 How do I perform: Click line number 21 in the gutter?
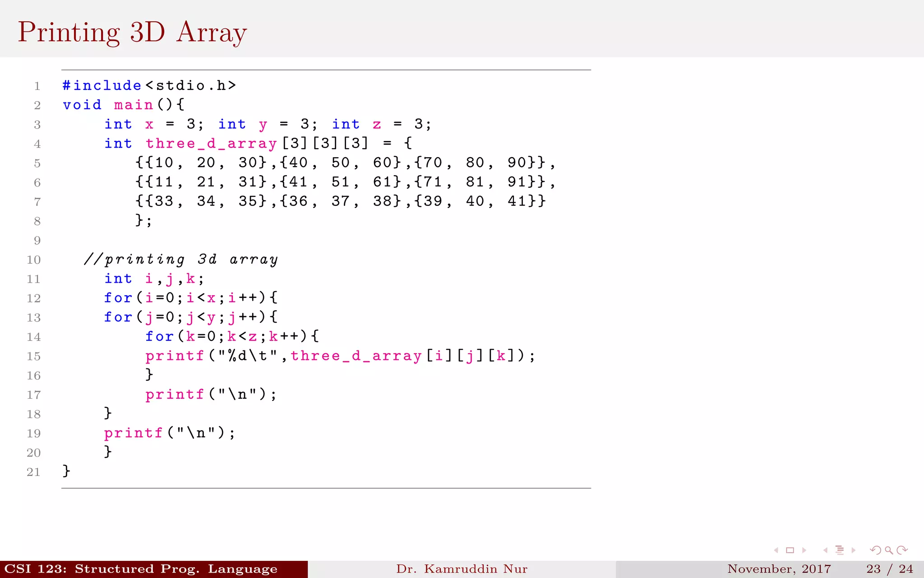pyautogui.click(x=33, y=472)
